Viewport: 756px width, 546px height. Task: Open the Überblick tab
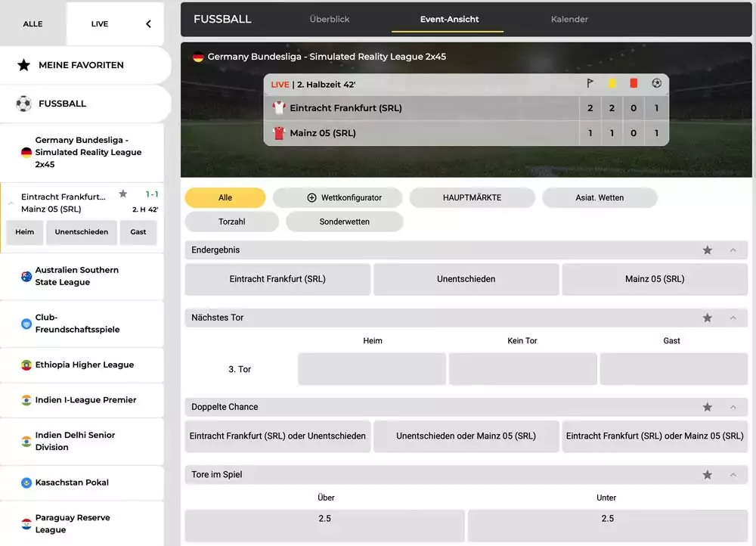coord(330,20)
